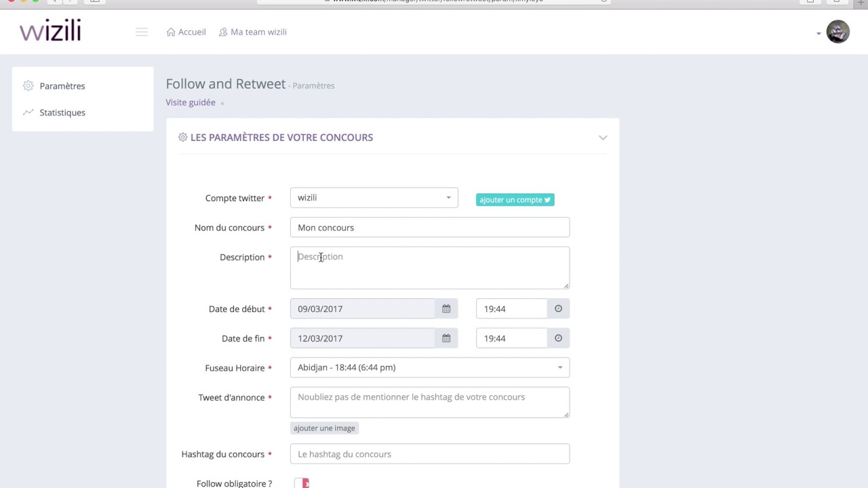868x488 pixels.
Task: Select Paramètres in the sidebar
Action: (62, 86)
